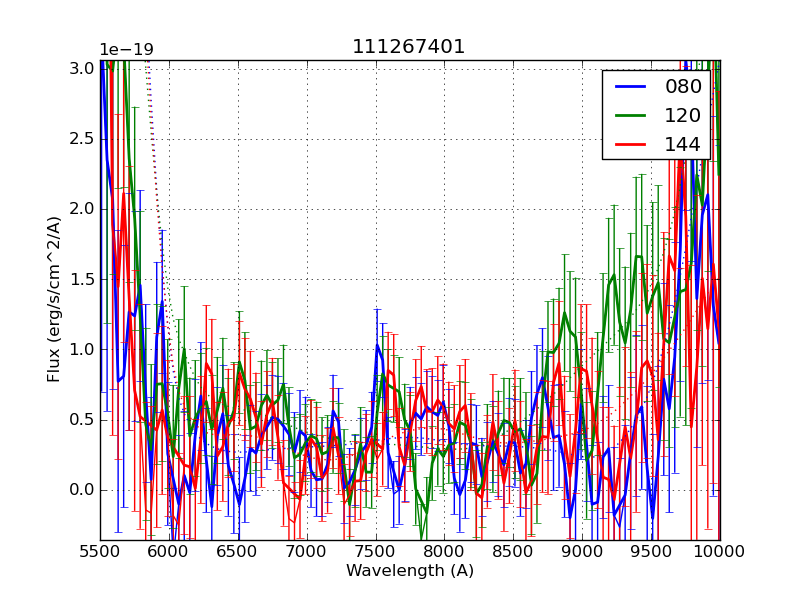Screen dimensions: 800x600
Task: Click the 1.5 y-axis tick label
Action: 82,279
